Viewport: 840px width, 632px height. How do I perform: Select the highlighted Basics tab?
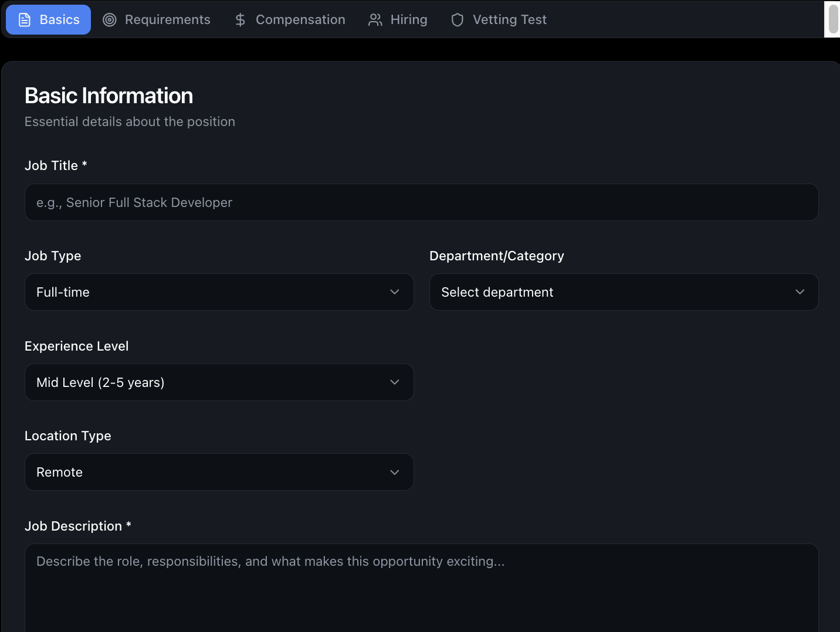(48, 19)
